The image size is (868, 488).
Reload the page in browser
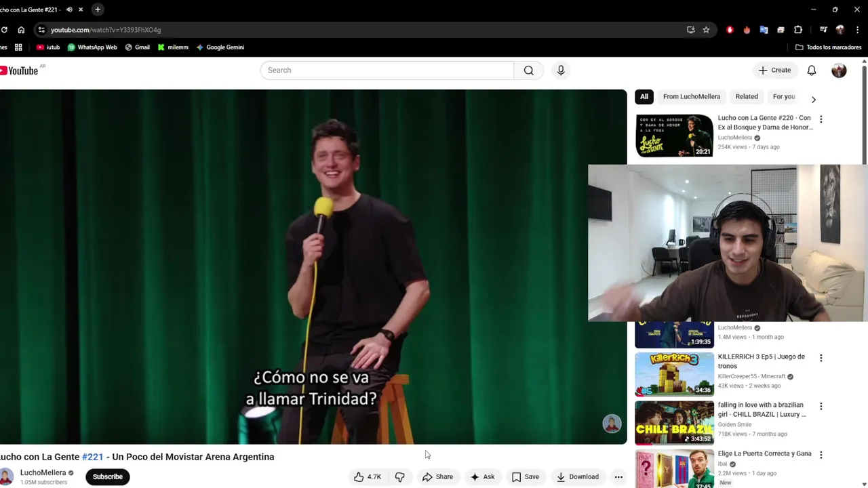4,30
